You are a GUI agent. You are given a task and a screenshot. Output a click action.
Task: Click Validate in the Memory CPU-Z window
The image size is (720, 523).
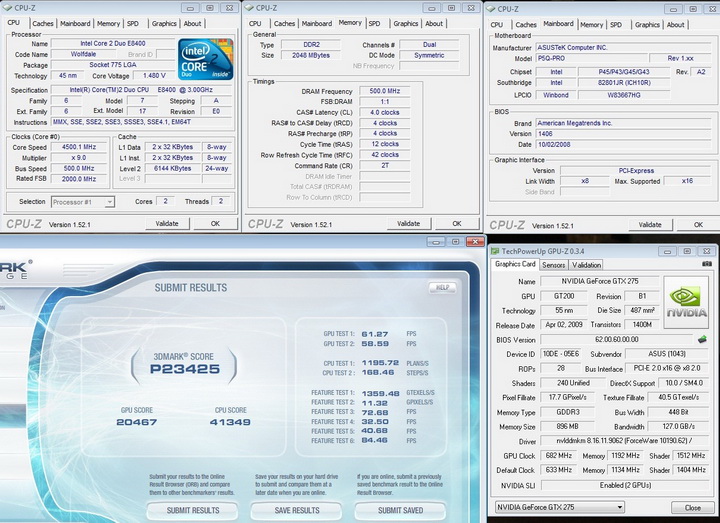point(408,224)
